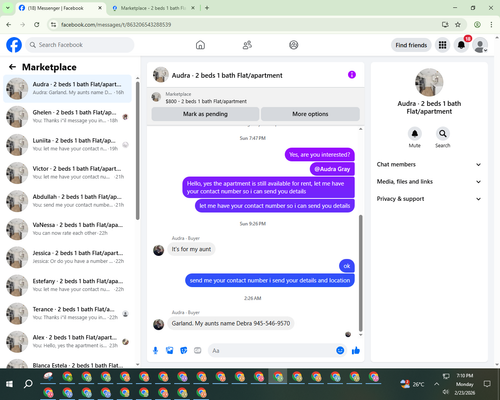Open the Groups icon in top navigation
500x400 pixels.
294,45
